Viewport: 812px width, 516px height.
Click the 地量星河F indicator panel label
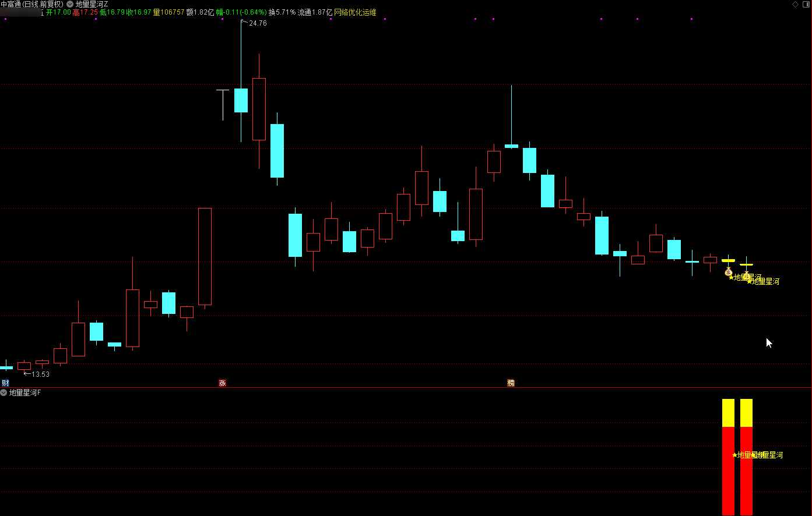(25, 393)
